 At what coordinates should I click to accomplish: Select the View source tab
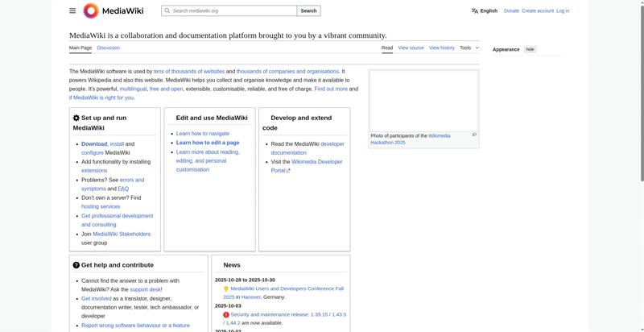tap(411, 48)
